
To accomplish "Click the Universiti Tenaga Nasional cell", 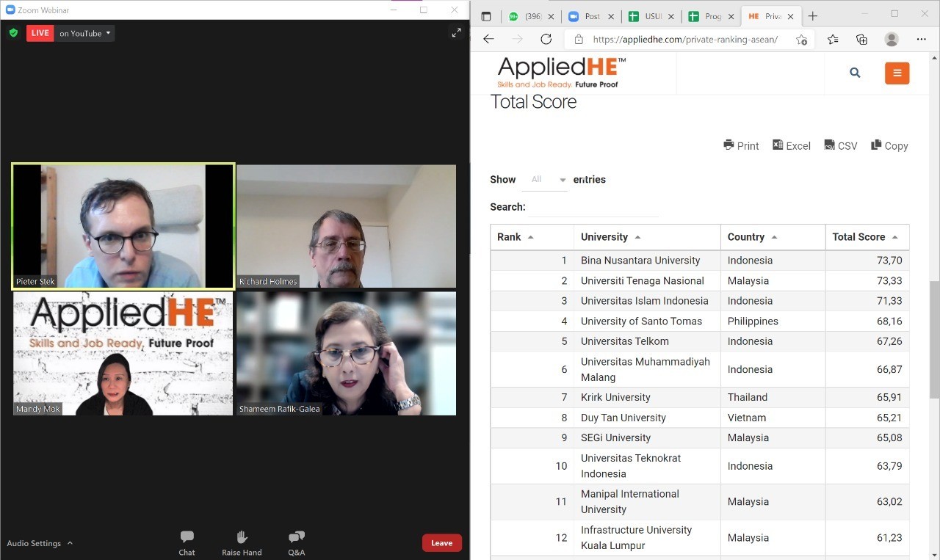I will point(647,280).
